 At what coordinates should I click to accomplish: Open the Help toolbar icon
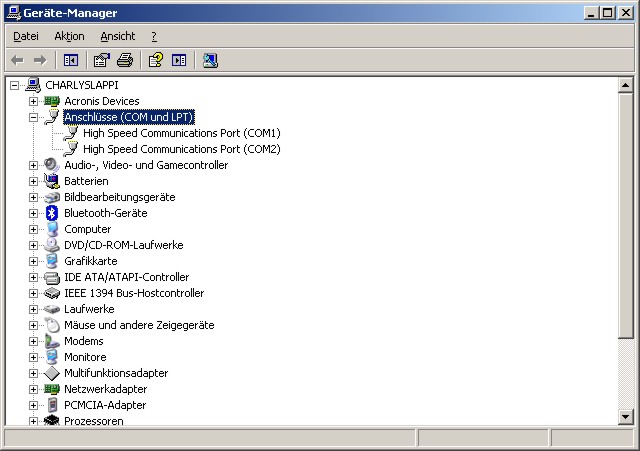[156, 60]
